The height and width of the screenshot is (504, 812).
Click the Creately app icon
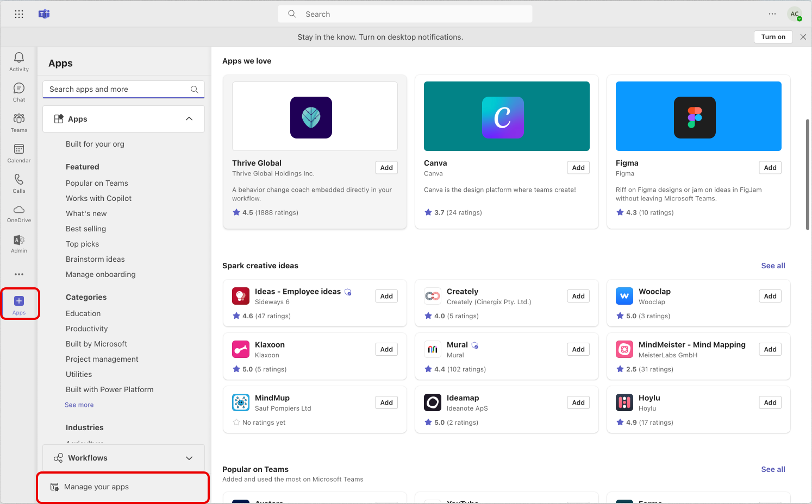433,296
